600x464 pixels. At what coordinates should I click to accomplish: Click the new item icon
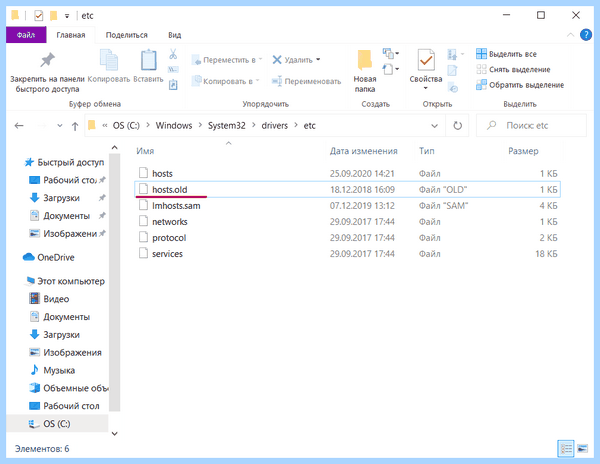click(x=388, y=54)
